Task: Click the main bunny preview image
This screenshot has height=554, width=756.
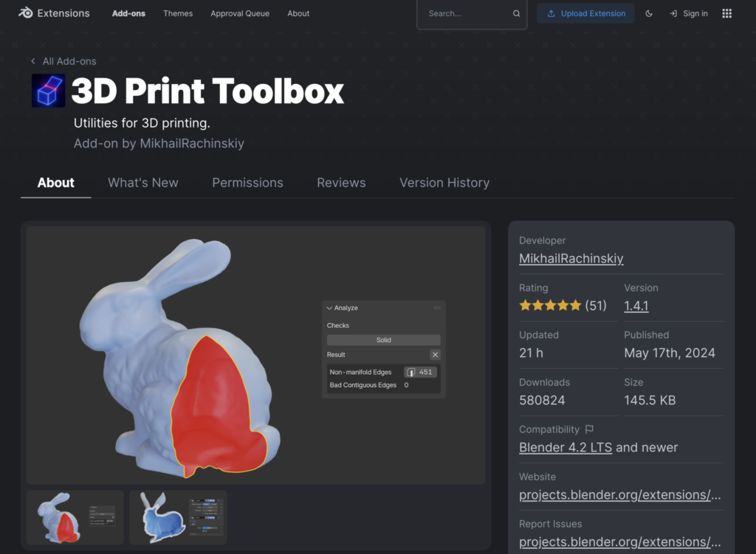Action: [x=255, y=355]
